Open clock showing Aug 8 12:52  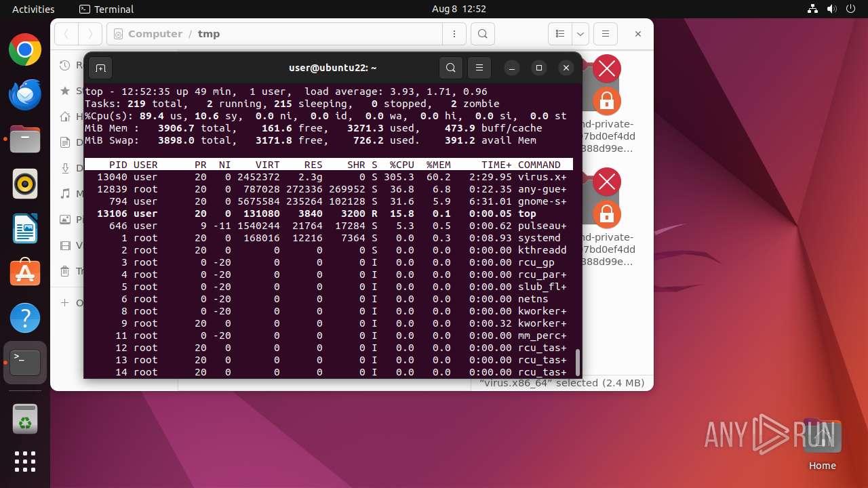click(x=459, y=9)
